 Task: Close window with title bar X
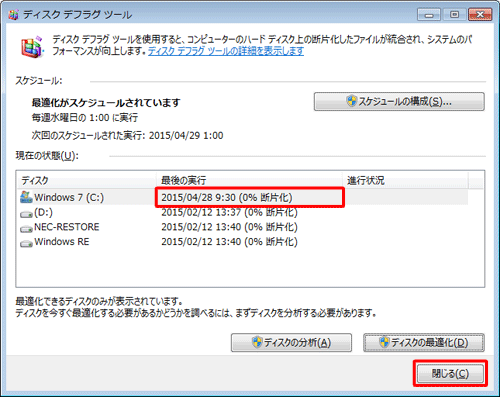pyautogui.click(x=480, y=15)
